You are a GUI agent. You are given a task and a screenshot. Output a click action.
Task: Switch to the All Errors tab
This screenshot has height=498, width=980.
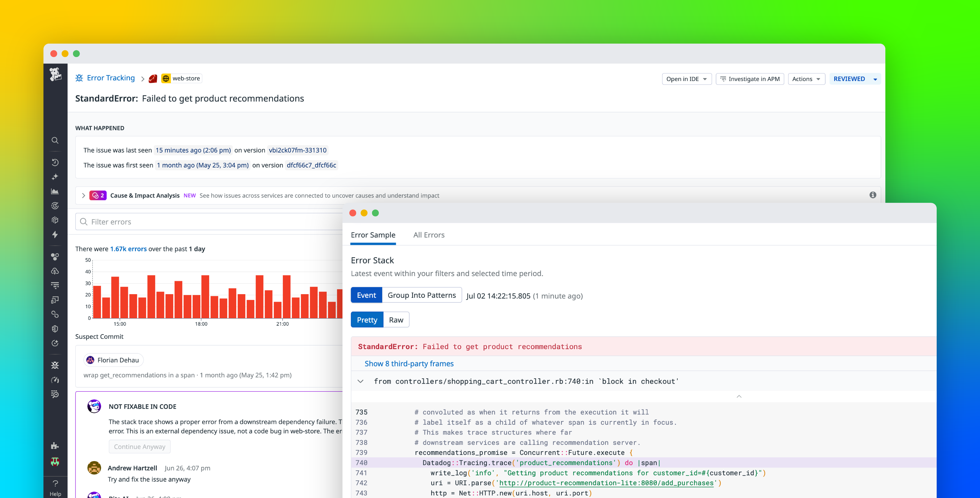(429, 235)
